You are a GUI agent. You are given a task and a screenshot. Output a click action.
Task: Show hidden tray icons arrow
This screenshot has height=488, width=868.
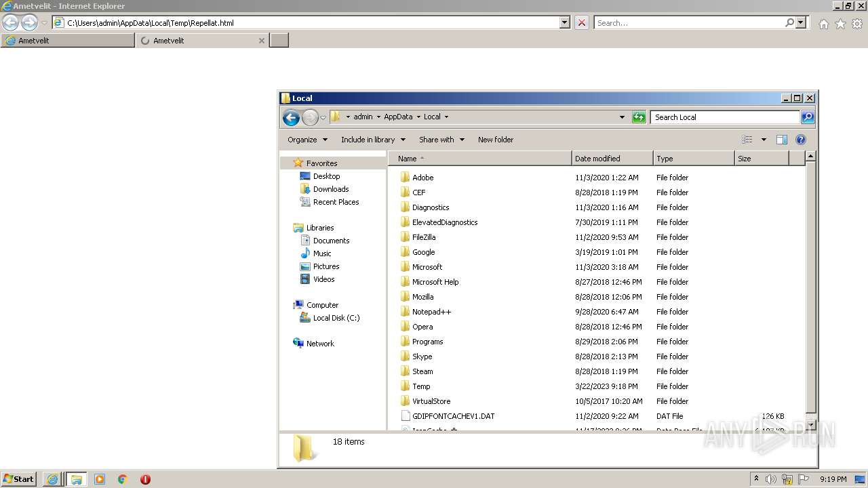point(756,479)
